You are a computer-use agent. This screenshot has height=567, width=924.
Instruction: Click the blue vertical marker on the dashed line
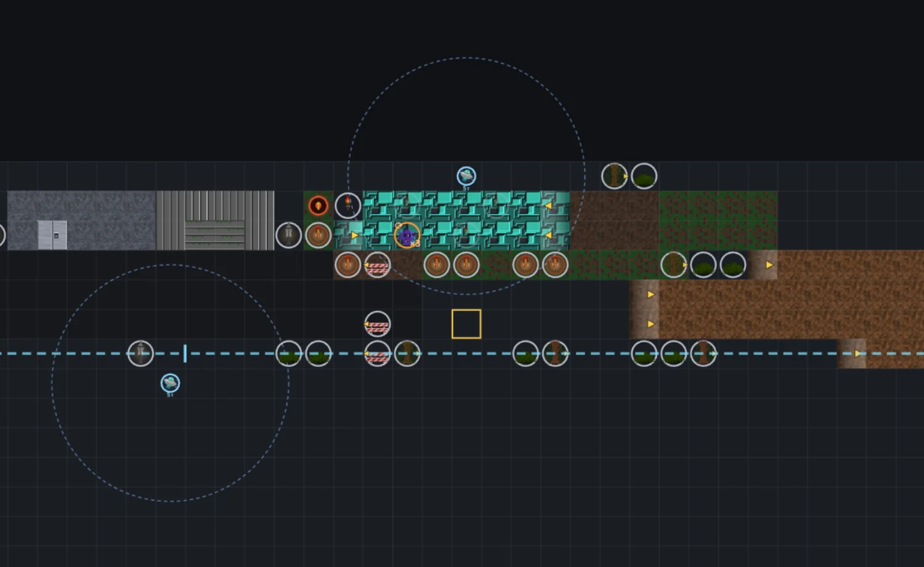(x=185, y=353)
